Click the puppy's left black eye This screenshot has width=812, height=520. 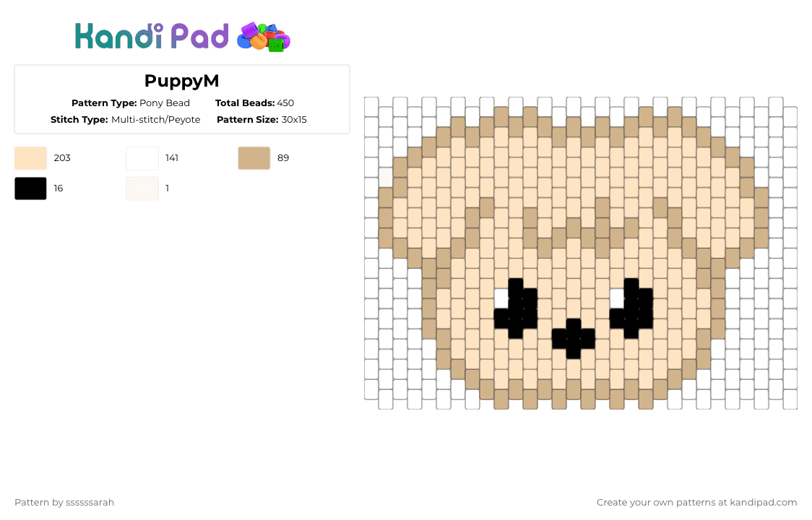[516, 308]
